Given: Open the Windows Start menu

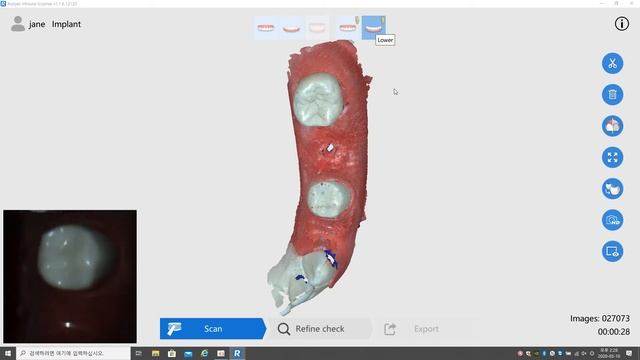Looking at the screenshot, I should click(8, 353).
